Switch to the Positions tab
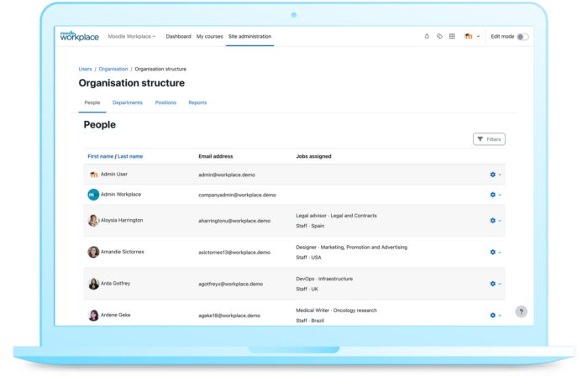Viewport: 588px width, 376px height. 165,102
